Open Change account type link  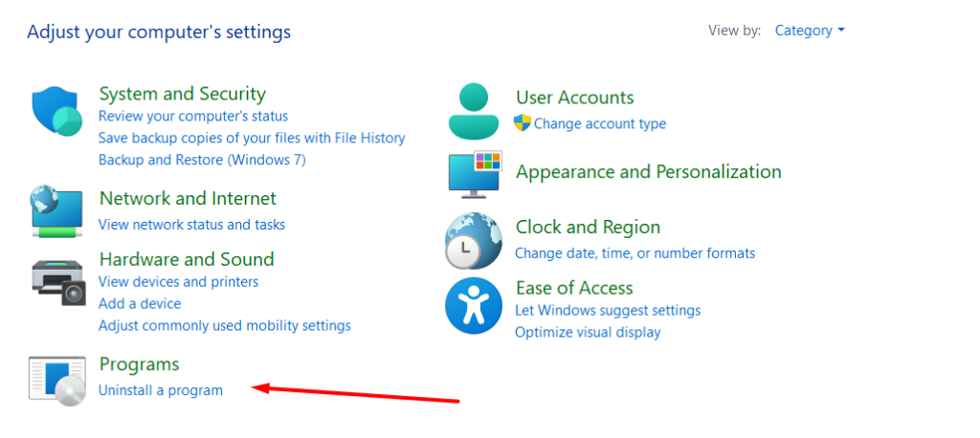599,123
